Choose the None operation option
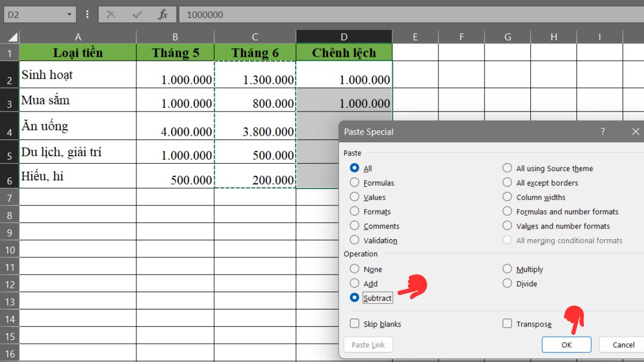This screenshot has height=362, width=644. (x=354, y=269)
